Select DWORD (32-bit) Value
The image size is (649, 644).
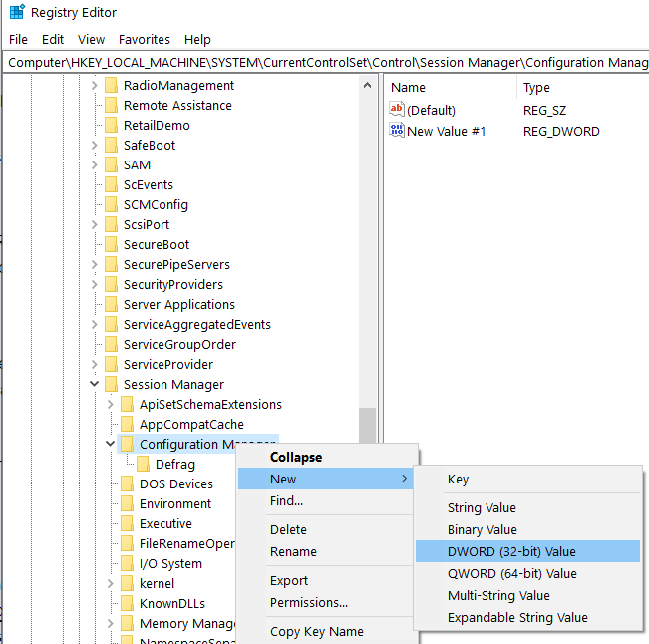click(527, 551)
